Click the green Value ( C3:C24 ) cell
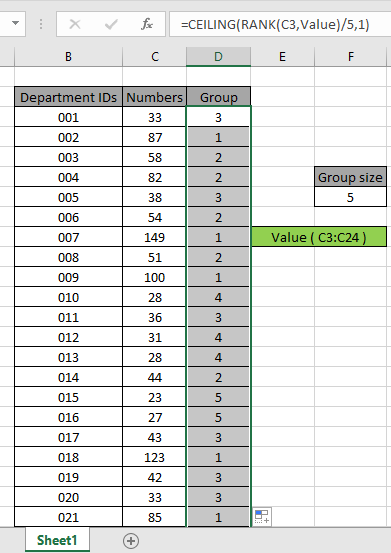Viewport: 391px width, 553px height. coord(319,237)
